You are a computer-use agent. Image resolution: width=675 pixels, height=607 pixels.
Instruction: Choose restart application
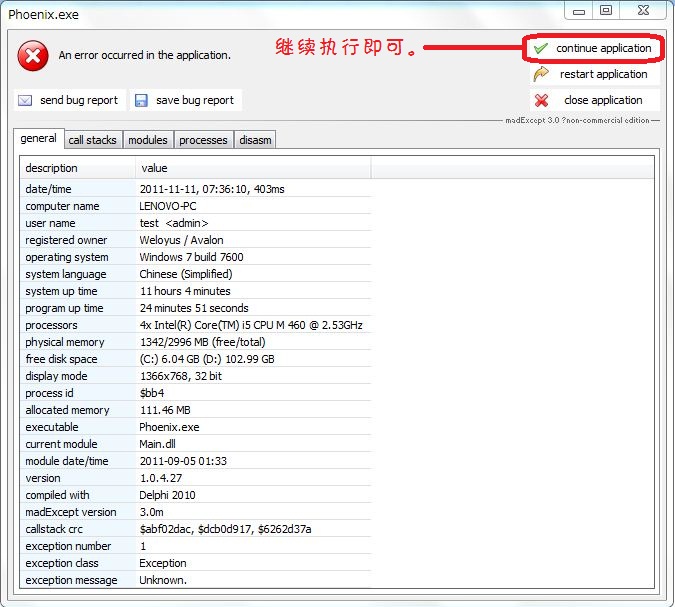coord(594,74)
